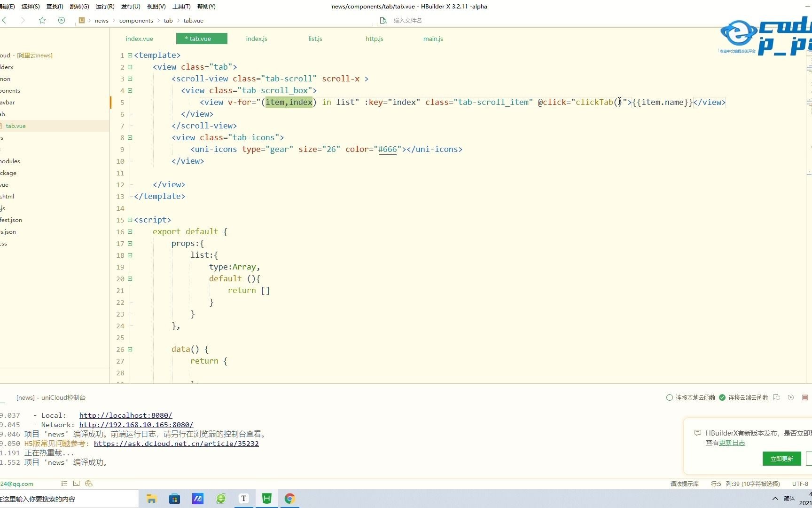Open the localhost:8080 link
This screenshot has height=508, width=812.
click(125, 415)
